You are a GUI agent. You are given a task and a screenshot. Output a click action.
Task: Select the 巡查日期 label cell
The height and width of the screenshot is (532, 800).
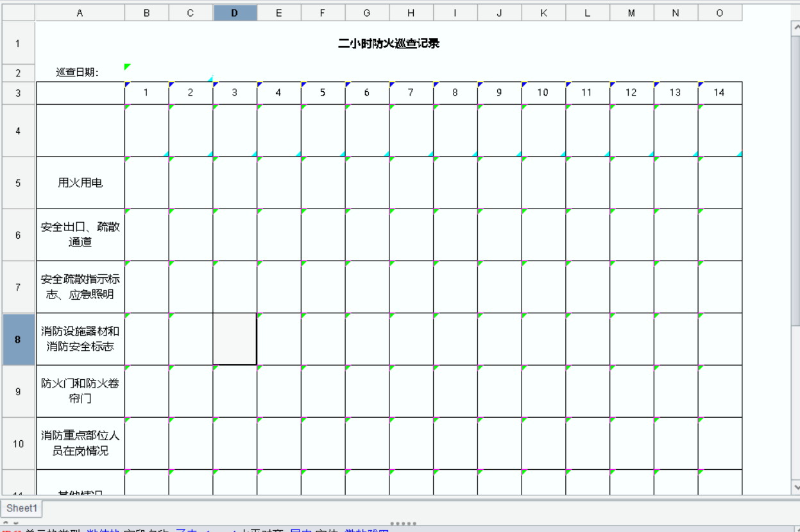point(80,73)
